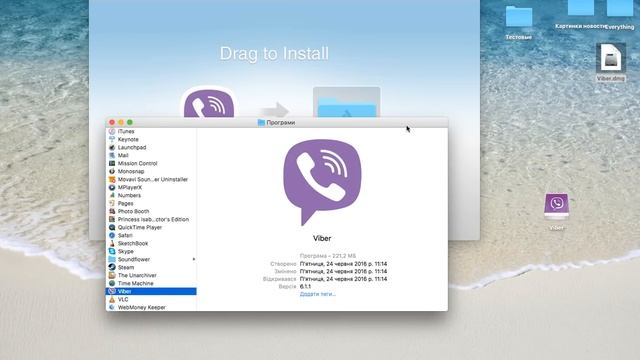Select the Time Machine text
Viewport: 640px width, 360px height.
click(136, 283)
